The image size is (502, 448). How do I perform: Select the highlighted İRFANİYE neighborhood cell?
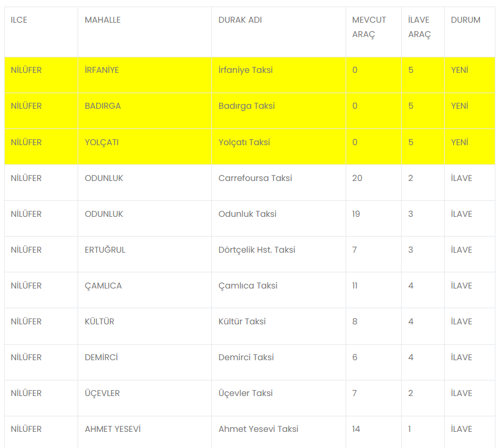(x=101, y=70)
